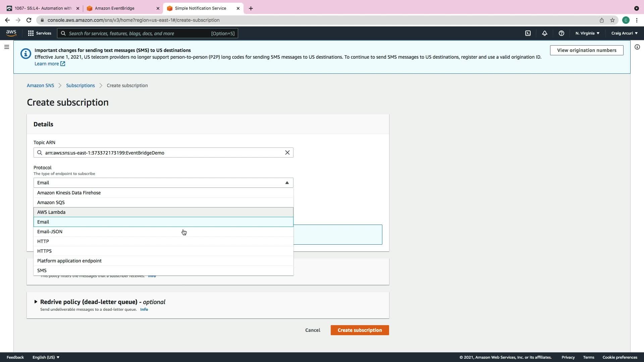Bookmark this page with star icon
The image size is (644, 362).
click(612, 20)
